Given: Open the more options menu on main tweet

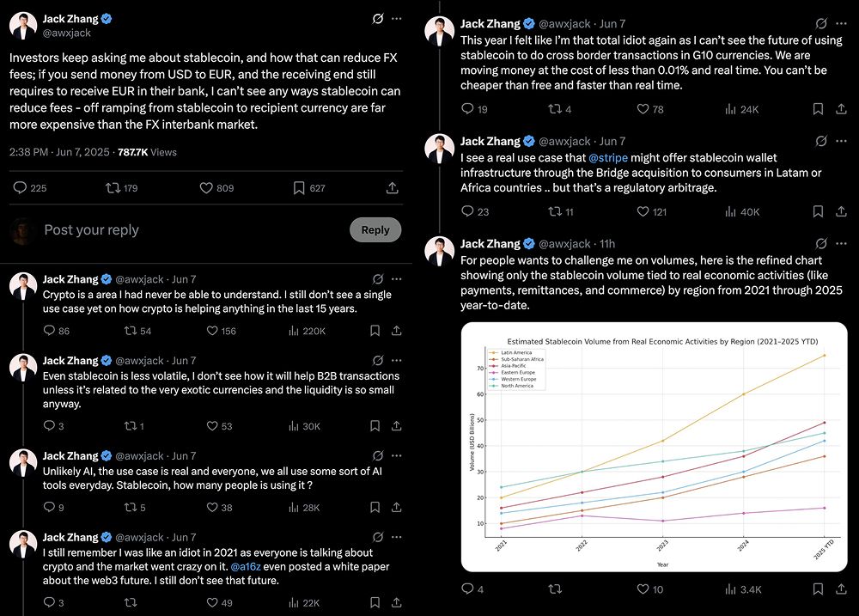Looking at the screenshot, I should [x=396, y=18].
